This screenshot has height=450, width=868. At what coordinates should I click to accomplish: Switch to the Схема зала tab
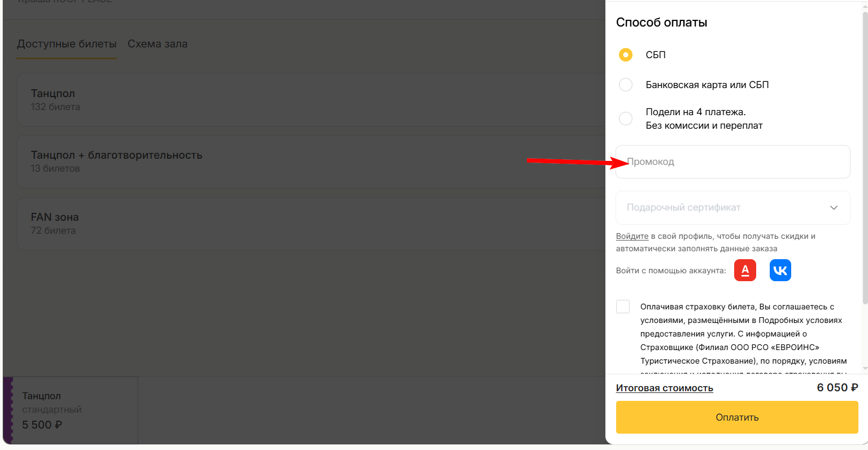(x=158, y=44)
